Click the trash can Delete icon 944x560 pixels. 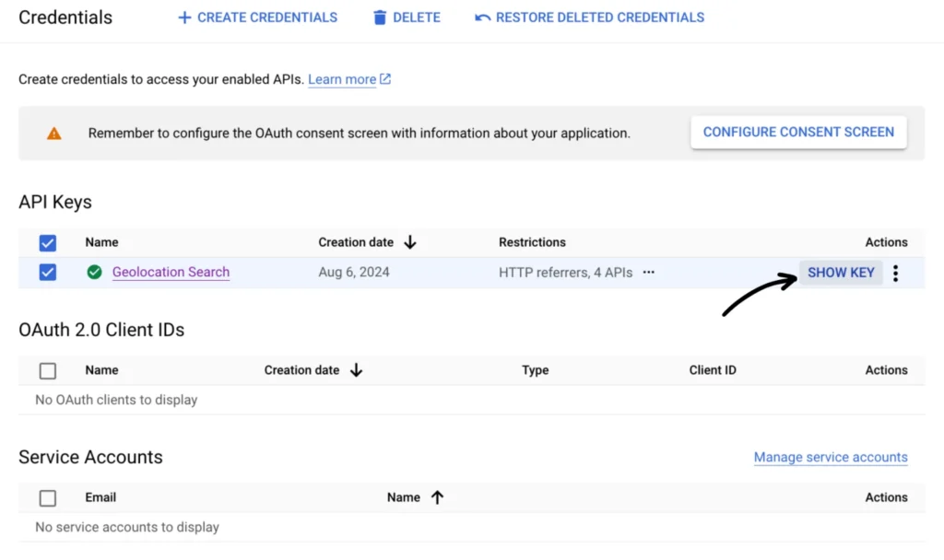coord(380,17)
